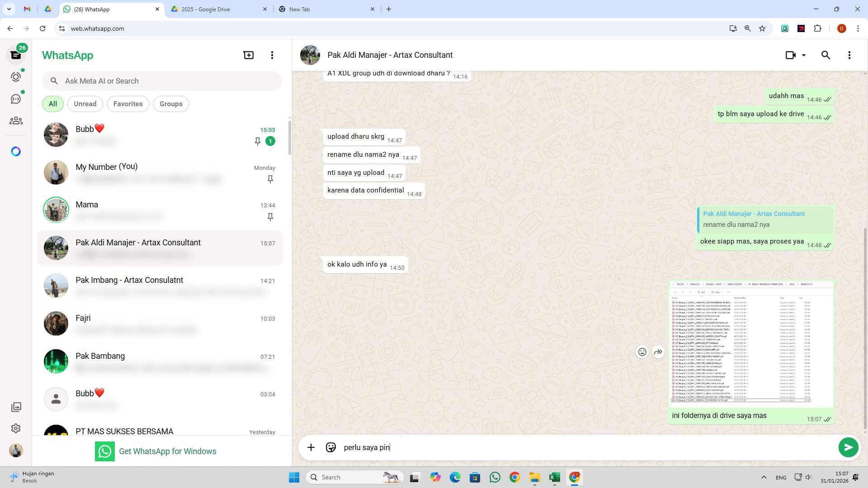Show only Favorites chats
The image size is (868, 488).
[x=128, y=103]
